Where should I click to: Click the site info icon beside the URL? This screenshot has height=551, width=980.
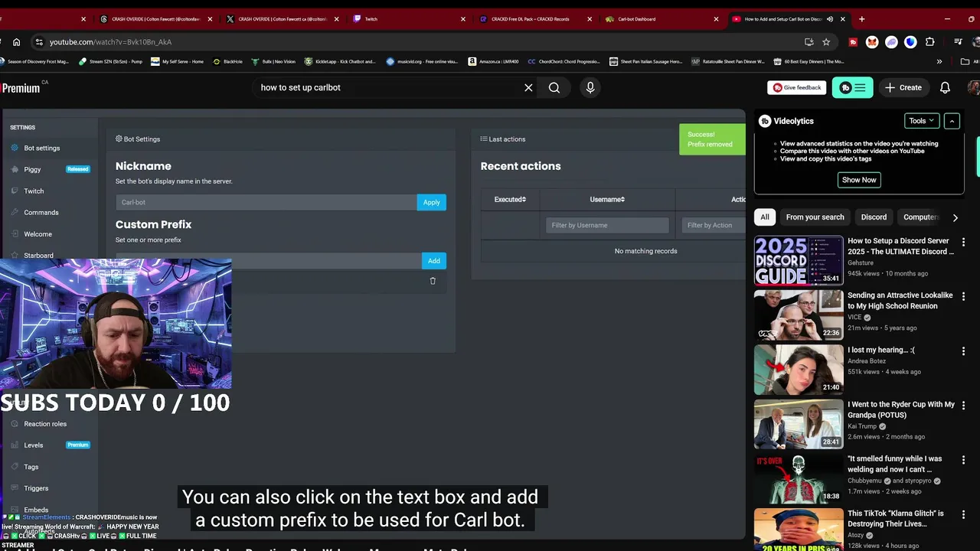(38, 42)
